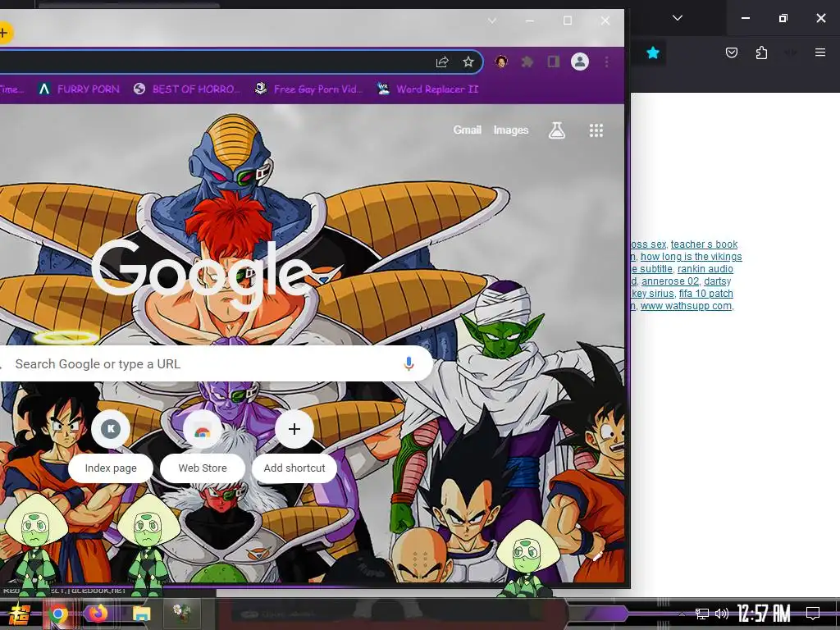Open File Explorer from the taskbar
The image size is (840, 630).
[x=141, y=614]
